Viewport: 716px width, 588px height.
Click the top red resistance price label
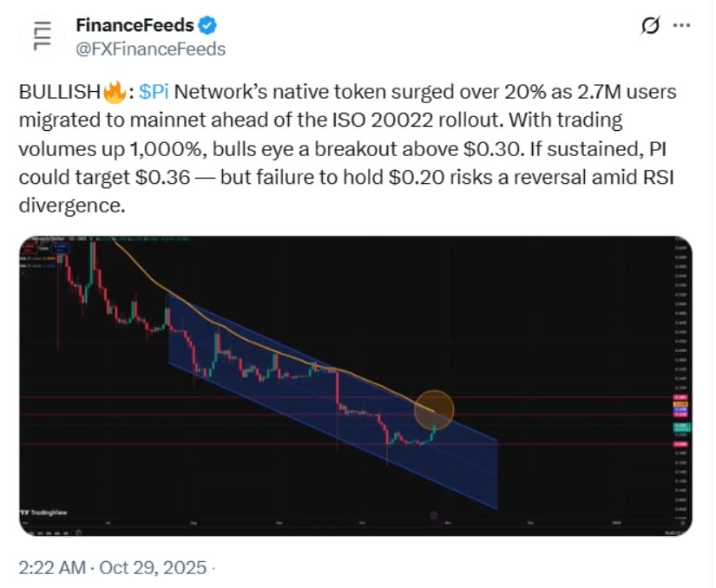pyautogui.click(x=680, y=397)
